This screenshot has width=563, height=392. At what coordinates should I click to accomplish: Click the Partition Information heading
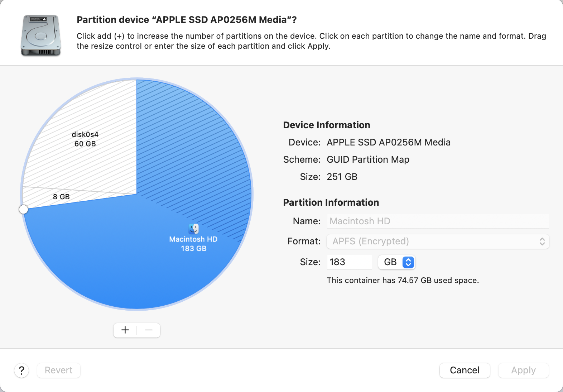(x=331, y=202)
